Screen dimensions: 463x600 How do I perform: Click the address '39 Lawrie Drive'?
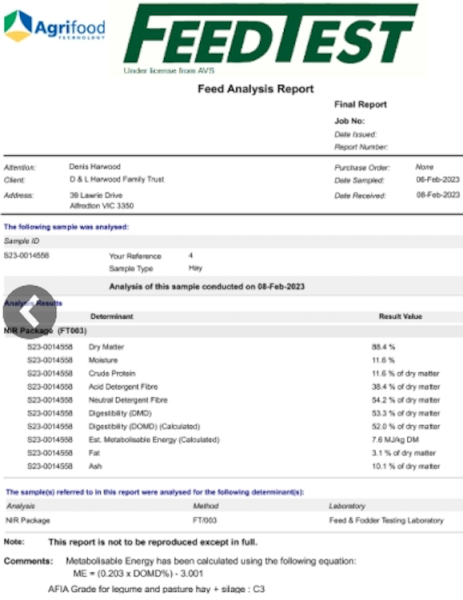pos(96,195)
